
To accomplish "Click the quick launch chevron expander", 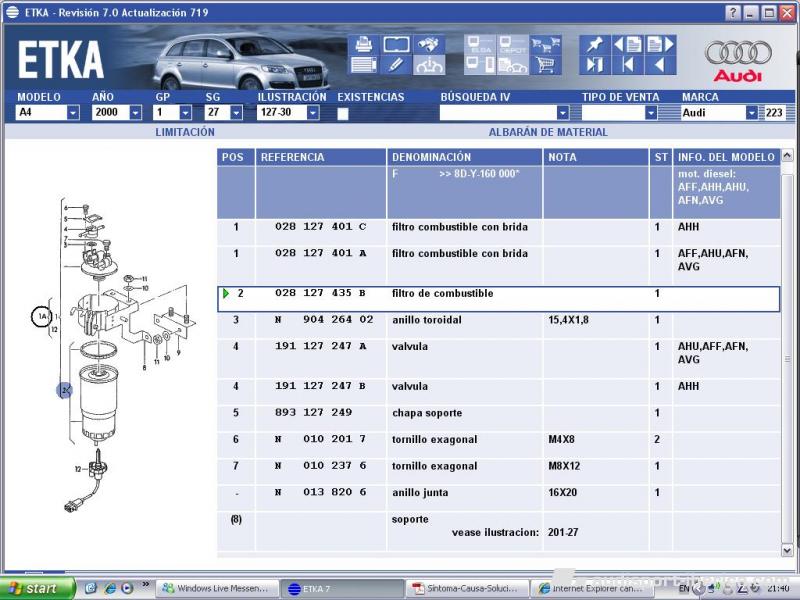I will click(145, 584).
